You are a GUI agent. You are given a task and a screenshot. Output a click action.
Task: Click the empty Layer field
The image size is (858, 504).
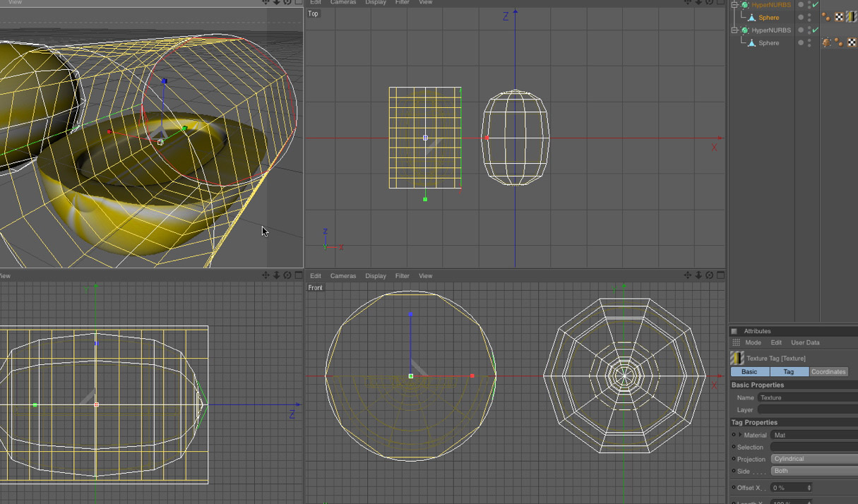(807, 409)
